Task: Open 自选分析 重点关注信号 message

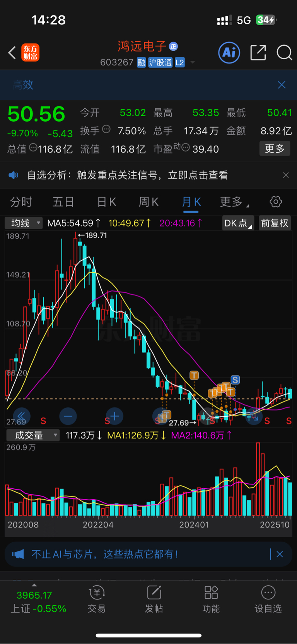Action: click(x=128, y=175)
